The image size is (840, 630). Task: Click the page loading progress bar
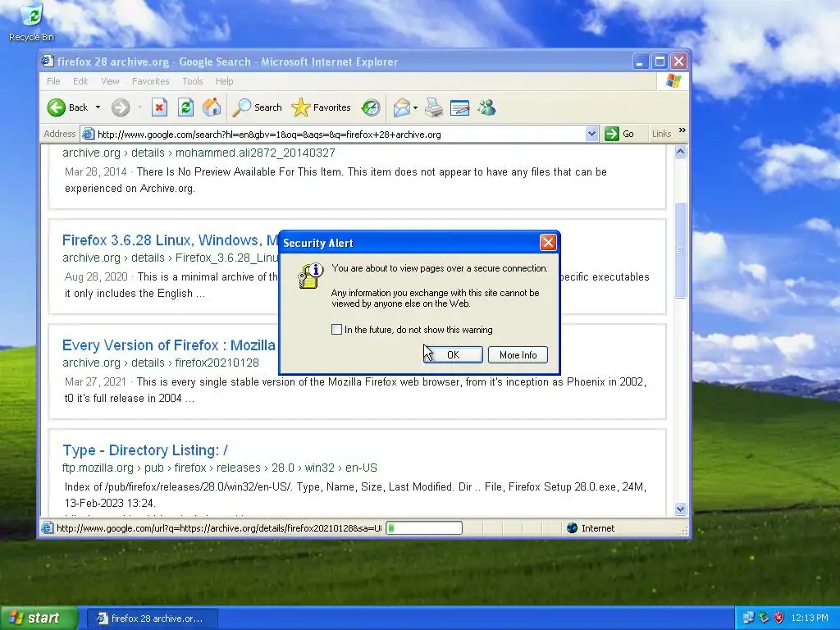click(x=424, y=528)
